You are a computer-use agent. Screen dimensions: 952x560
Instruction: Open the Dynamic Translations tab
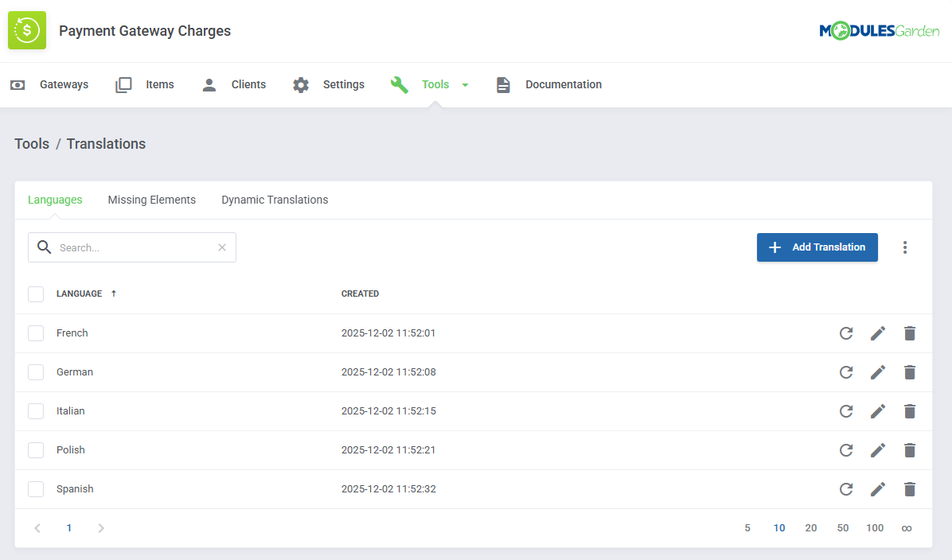tap(275, 200)
